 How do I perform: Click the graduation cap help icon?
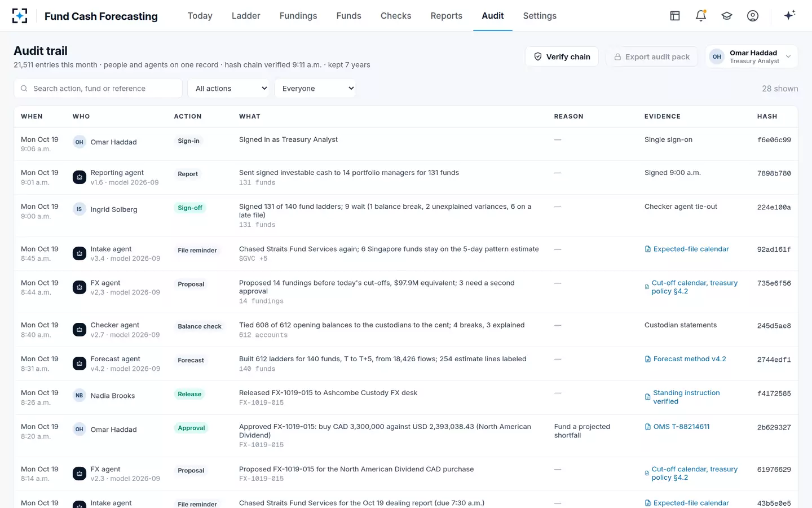pos(727,16)
